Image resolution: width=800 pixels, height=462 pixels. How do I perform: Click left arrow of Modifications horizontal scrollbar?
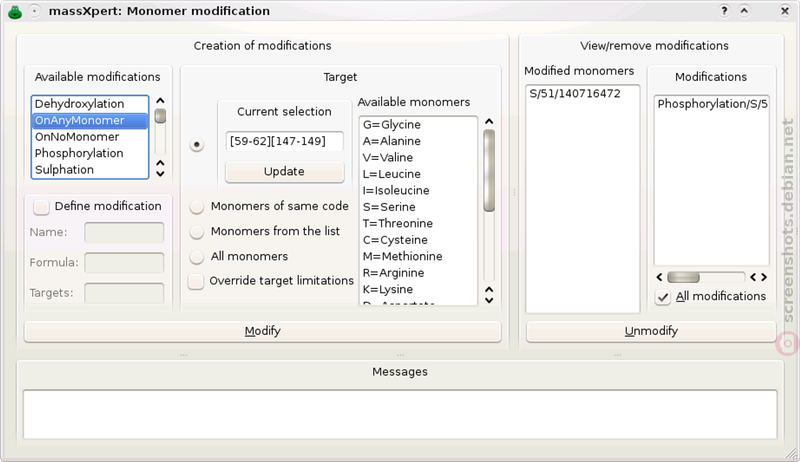[x=659, y=277]
